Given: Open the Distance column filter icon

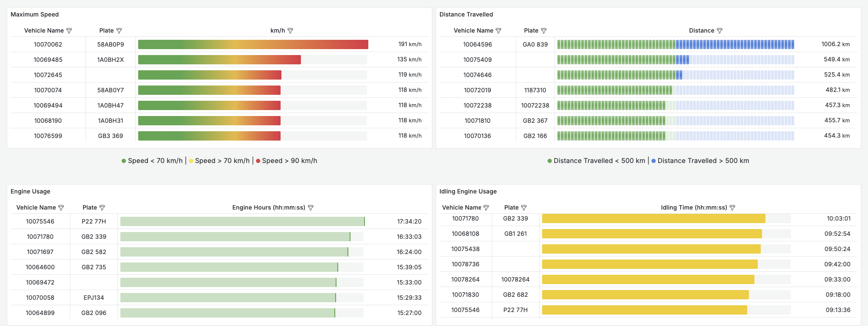Looking at the screenshot, I should click(720, 31).
